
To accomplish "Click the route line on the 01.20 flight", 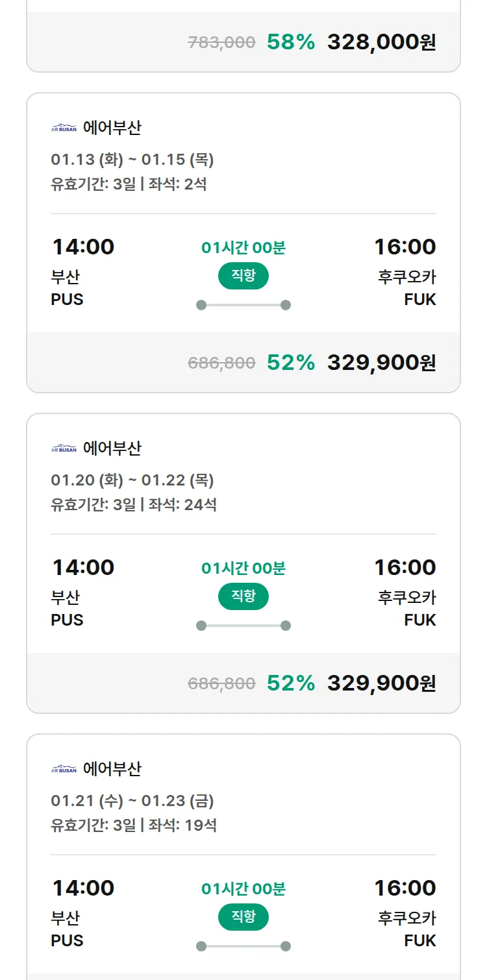I will click(x=243, y=626).
